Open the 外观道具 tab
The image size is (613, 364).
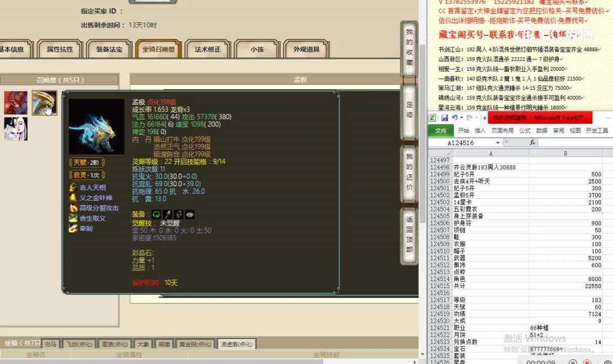coord(306,49)
